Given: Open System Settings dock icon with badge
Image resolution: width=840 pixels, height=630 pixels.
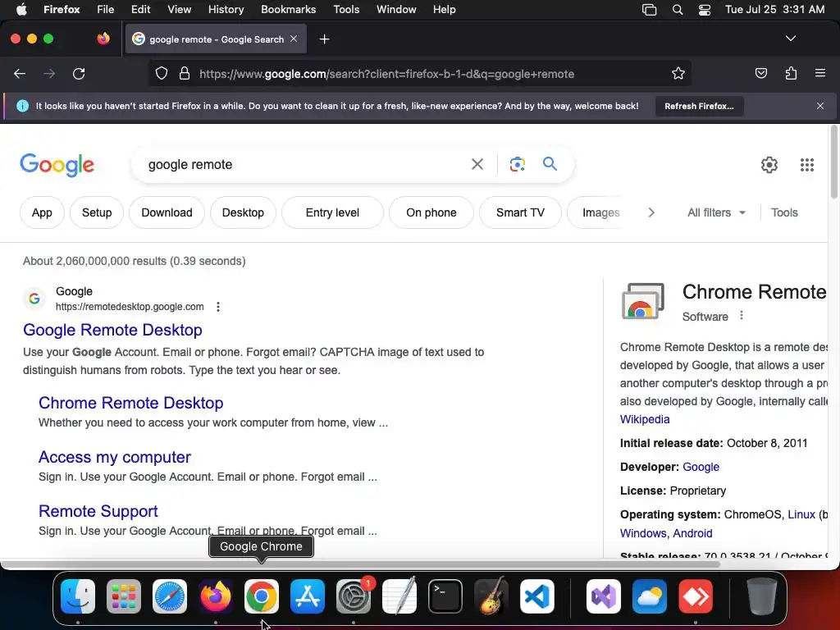Looking at the screenshot, I should [x=354, y=596].
